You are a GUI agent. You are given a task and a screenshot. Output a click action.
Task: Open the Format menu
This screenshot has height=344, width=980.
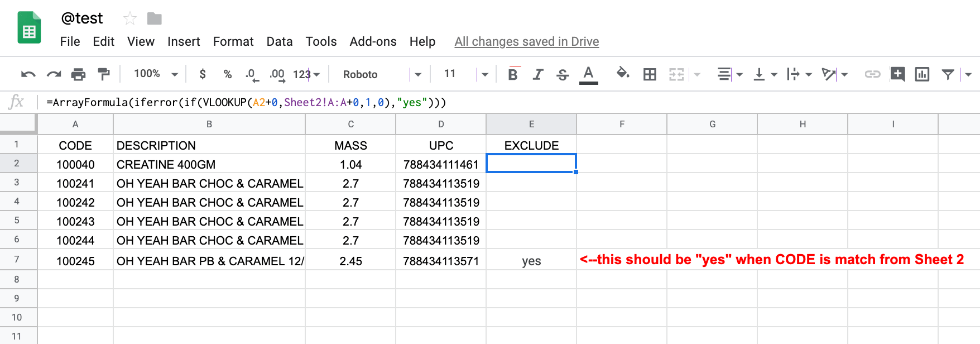(233, 41)
